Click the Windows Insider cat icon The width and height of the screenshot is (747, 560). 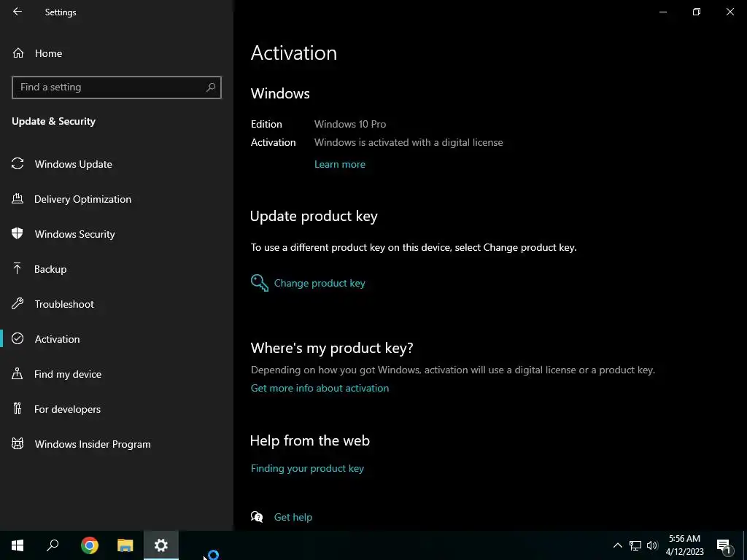[x=18, y=444]
